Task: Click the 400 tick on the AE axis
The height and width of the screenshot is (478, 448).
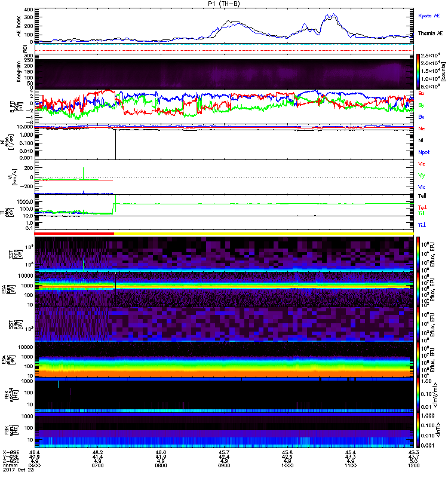Action: coord(28,10)
